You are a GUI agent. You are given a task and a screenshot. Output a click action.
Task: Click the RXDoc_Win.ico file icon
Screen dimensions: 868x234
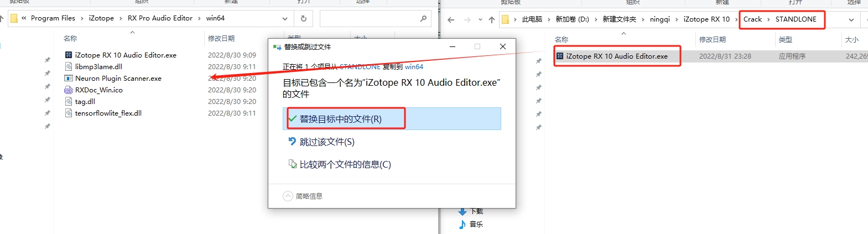click(x=69, y=90)
